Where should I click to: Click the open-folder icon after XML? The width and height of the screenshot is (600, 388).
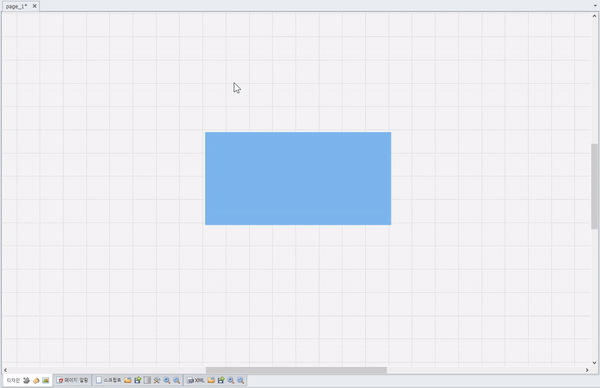point(211,380)
